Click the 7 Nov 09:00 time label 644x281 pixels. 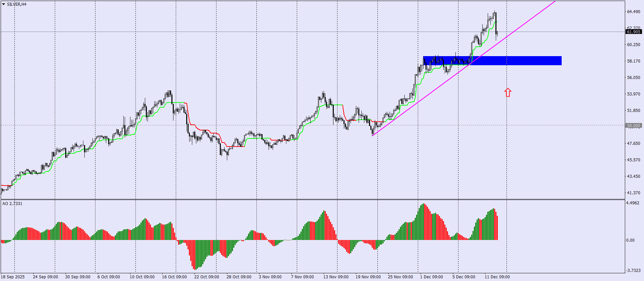pos(303,277)
